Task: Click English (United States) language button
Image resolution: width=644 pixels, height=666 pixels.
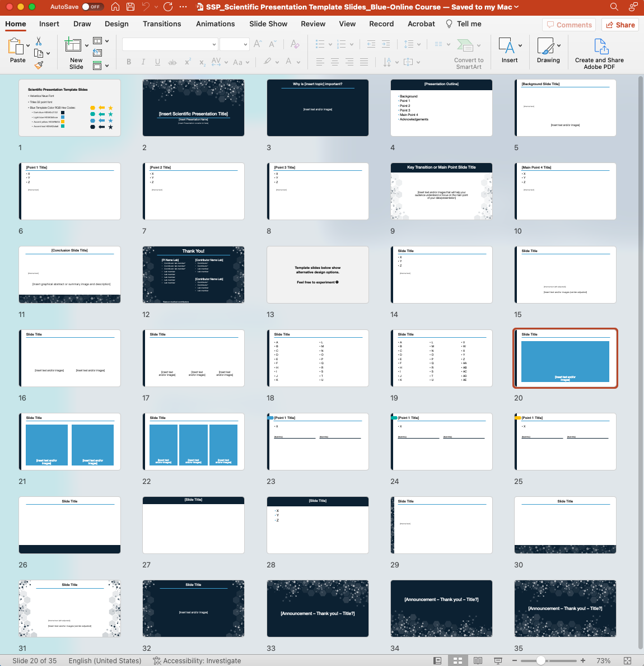Action: point(105,660)
